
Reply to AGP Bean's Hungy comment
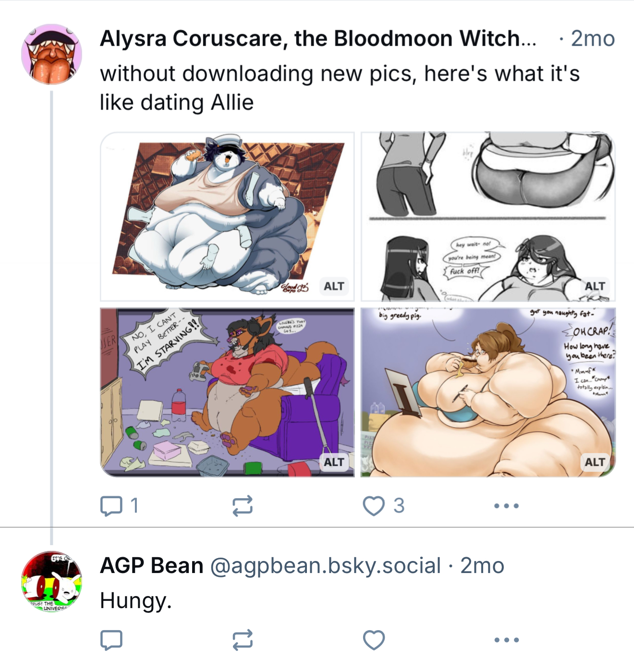111,640
